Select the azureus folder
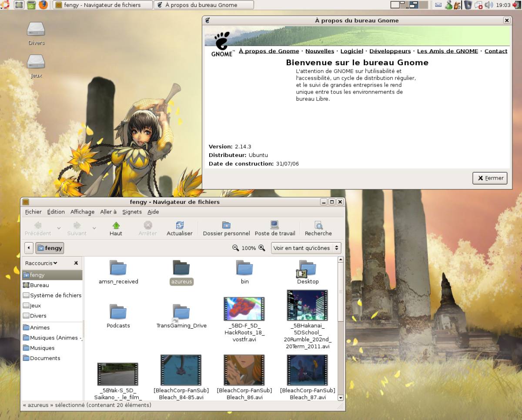522x420 pixels. tap(181, 272)
